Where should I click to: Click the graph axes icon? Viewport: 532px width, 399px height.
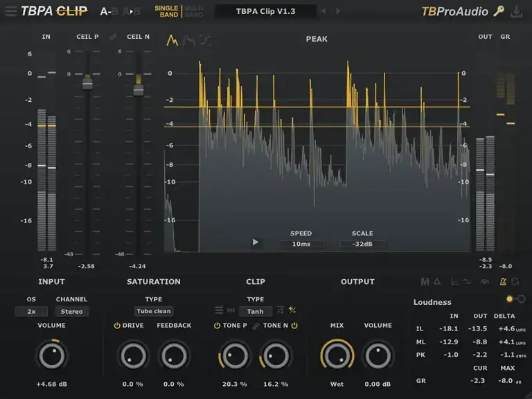454,282
